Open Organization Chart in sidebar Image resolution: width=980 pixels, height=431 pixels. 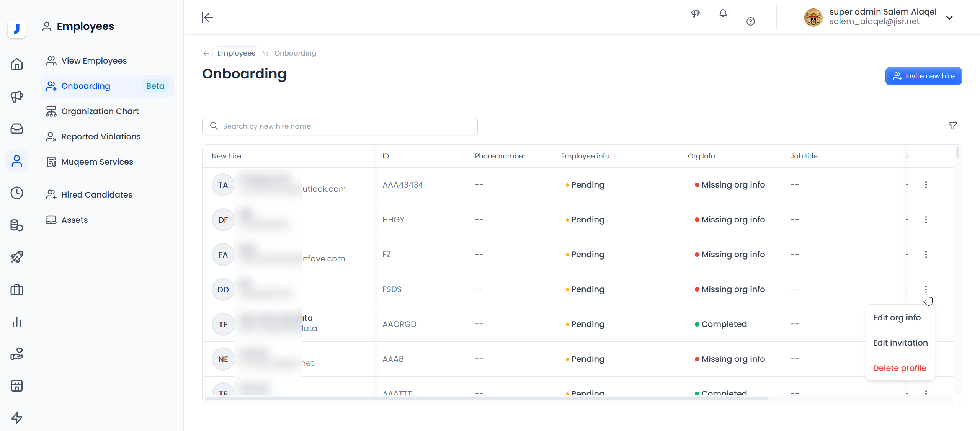pyautogui.click(x=100, y=111)
